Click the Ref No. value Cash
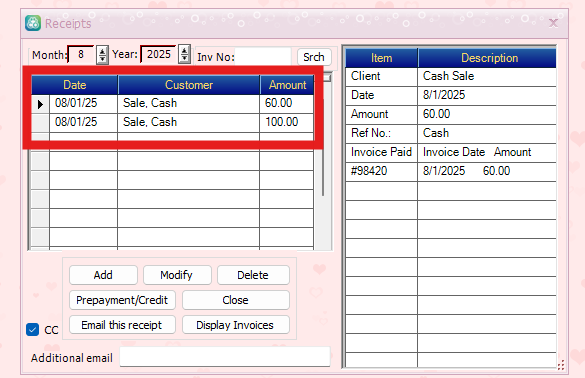The height and width of the screenshot is (378, 585). (436, 133)
